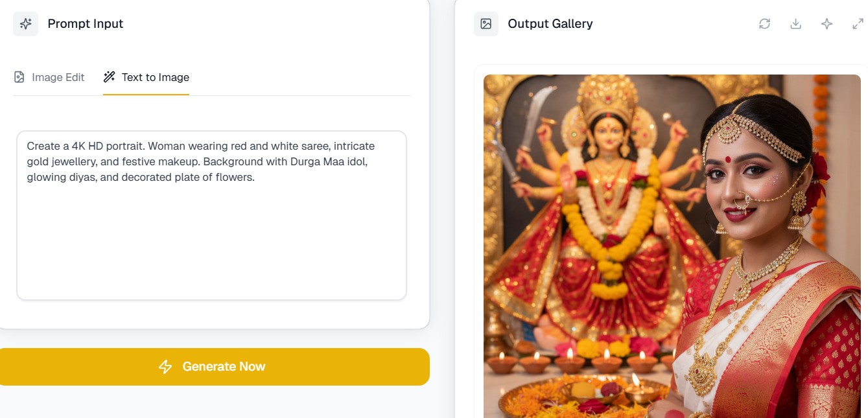This screenshot has height=418, width=868.
Task: Click the sparkle enhance icon in gallery header
Action: (x=827, y=24)
